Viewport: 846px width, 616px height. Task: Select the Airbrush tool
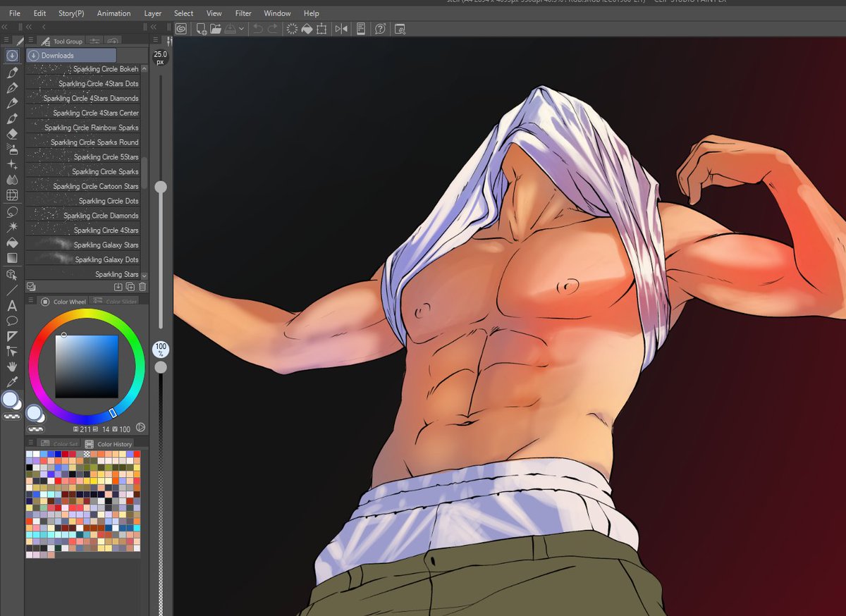tap(12, 149)
